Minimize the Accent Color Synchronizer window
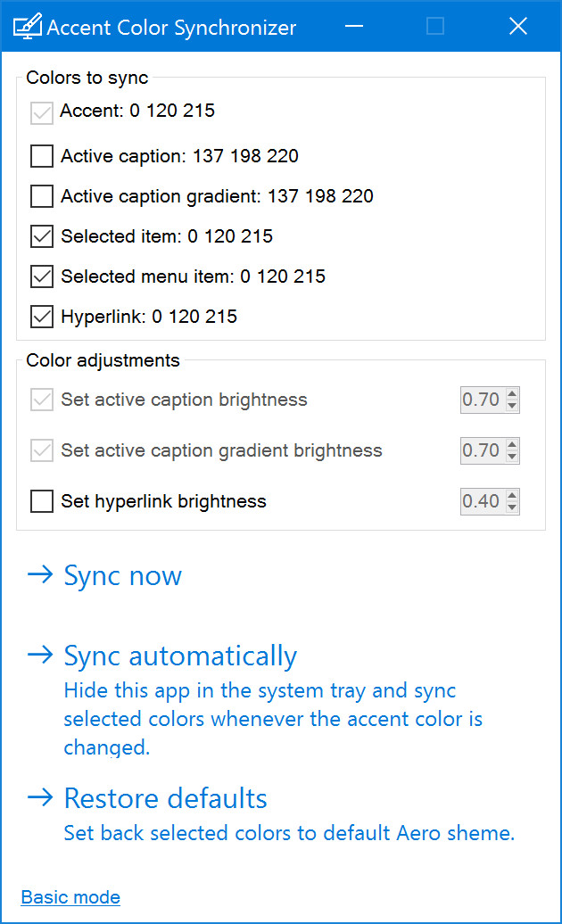 354,26
